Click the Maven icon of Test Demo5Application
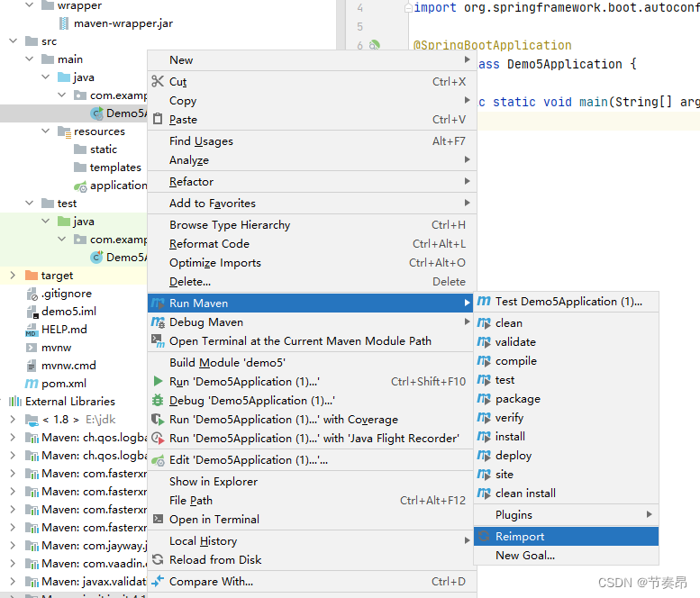This screenshot has height=598, width=700. click(x=484, y=301)
